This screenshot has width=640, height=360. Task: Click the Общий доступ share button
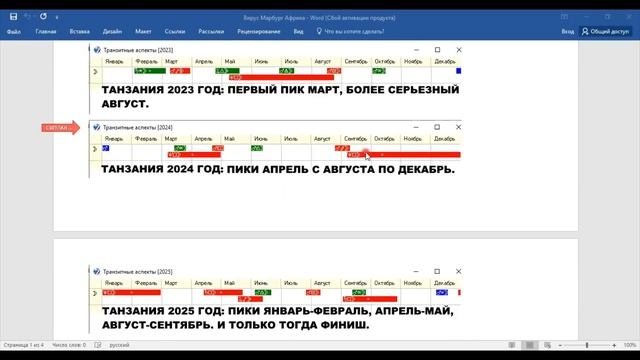click(606, 31)
